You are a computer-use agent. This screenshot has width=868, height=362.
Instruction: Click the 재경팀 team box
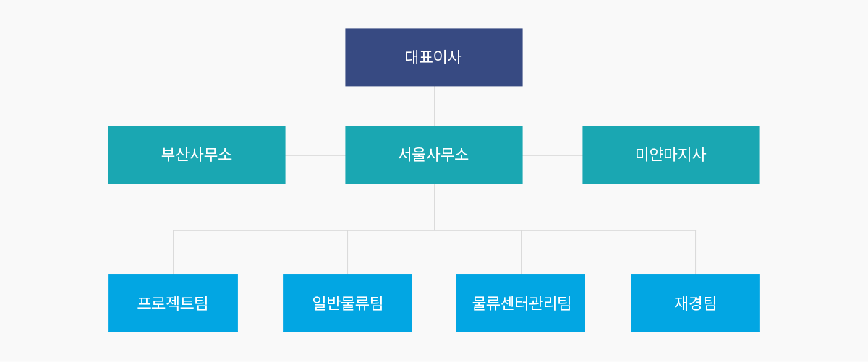(x=695, y=303)
